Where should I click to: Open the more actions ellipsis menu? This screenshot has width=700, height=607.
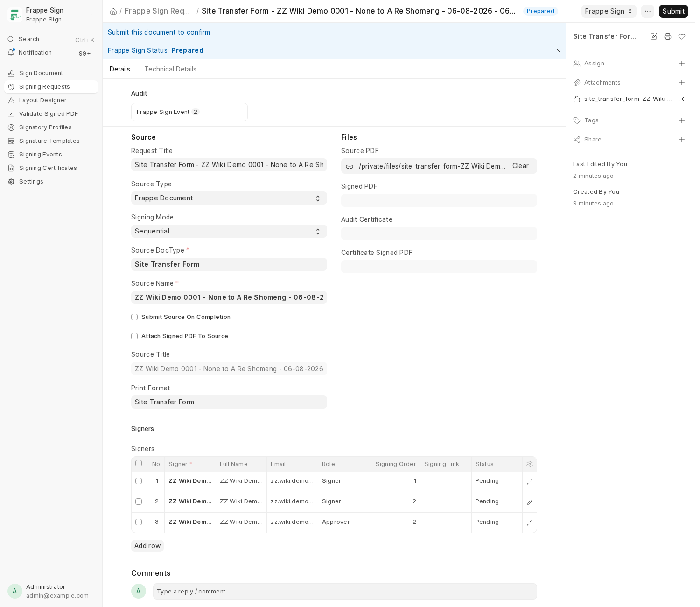click(648, 11)
